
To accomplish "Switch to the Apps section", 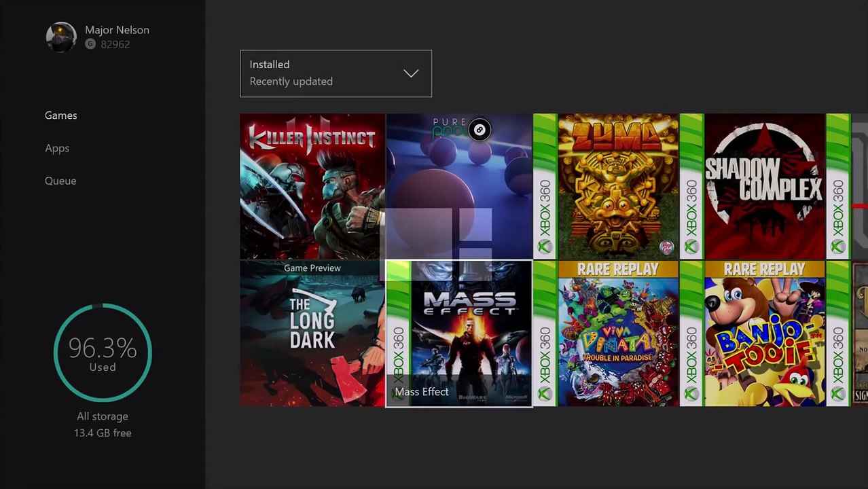I will (57, 148).
